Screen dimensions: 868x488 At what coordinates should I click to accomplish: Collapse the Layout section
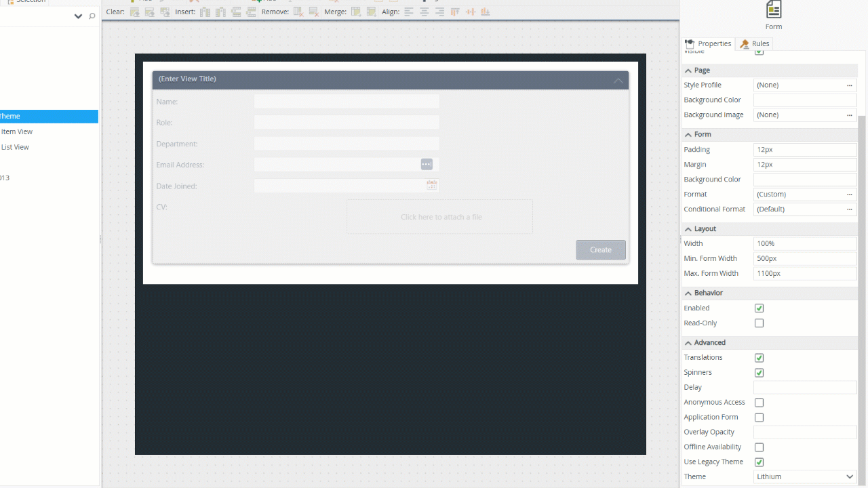[688, 229]
